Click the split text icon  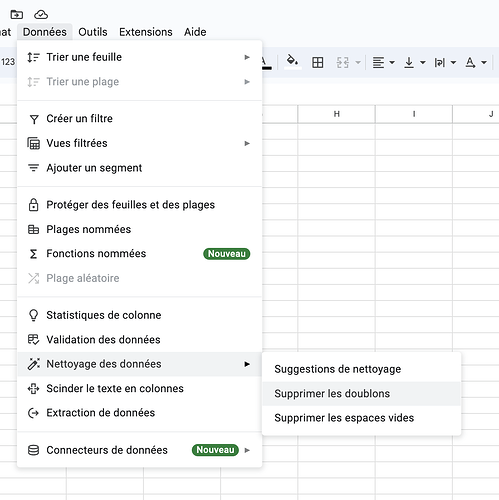[x=33, y=389]
